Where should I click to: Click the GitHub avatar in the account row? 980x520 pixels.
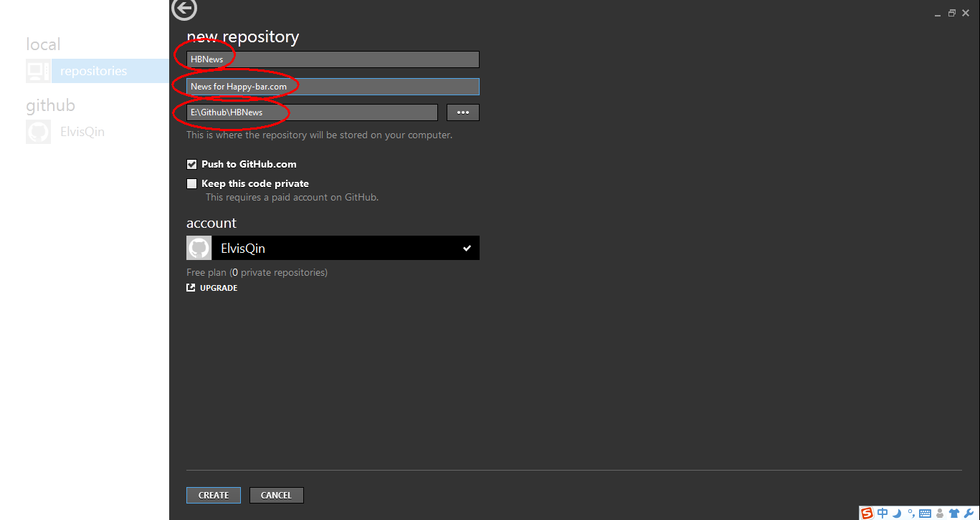tap(199, 248)
